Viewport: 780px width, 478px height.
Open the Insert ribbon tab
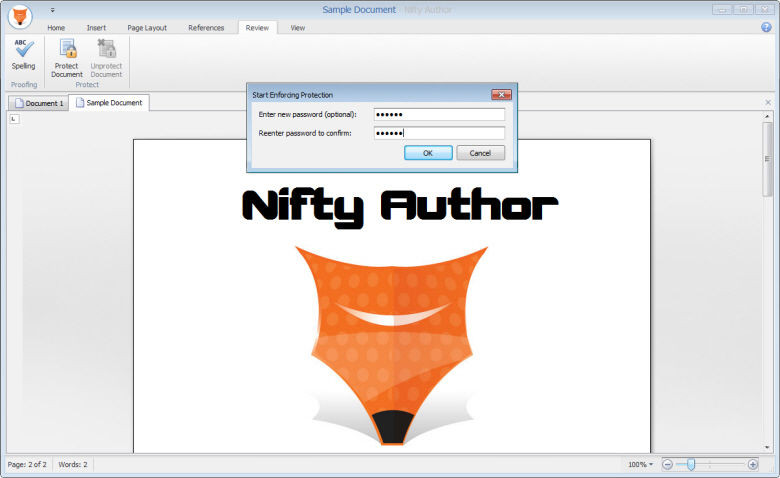[x=96, y=28]
